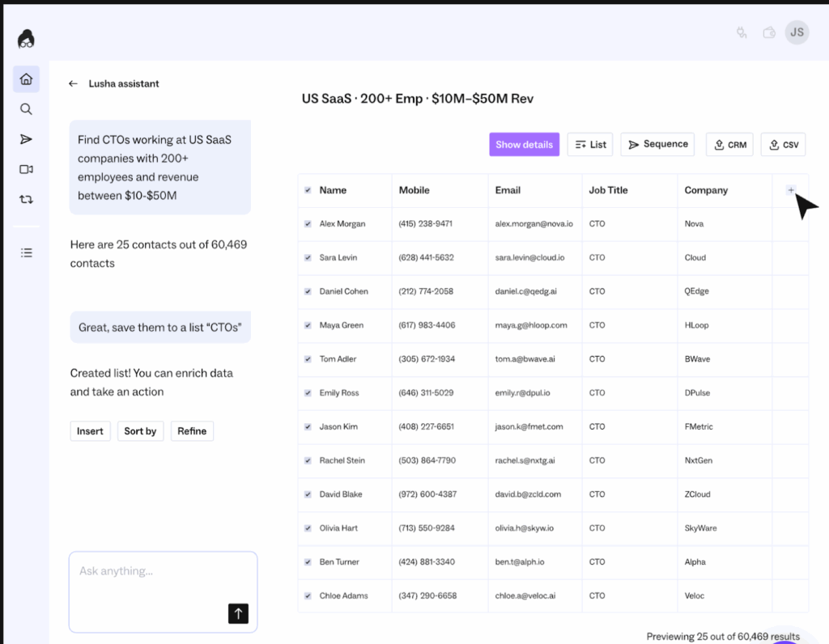Open the search icon in sidebar

point(26,109)
